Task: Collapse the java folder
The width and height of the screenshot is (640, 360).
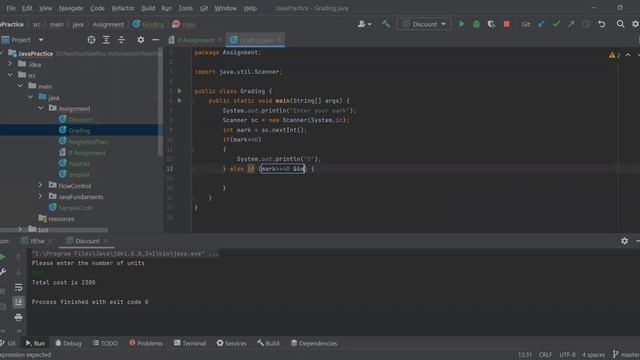Action: click(31, 97)
